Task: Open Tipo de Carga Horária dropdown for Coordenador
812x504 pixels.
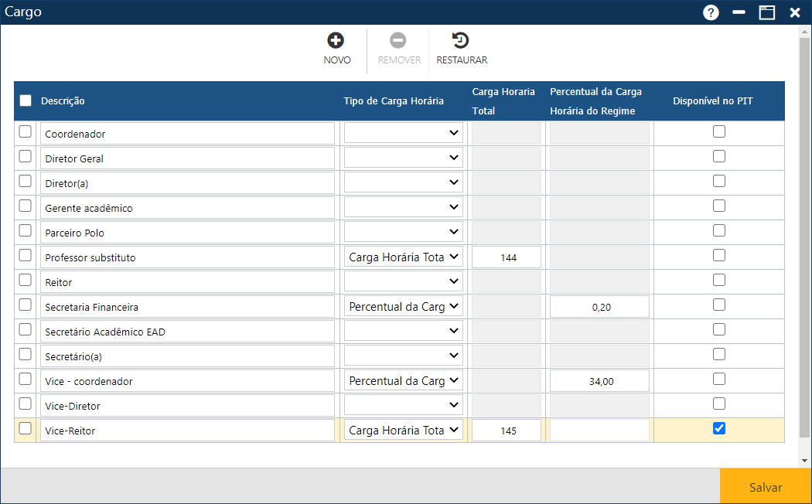Action: tap(403, 133)
